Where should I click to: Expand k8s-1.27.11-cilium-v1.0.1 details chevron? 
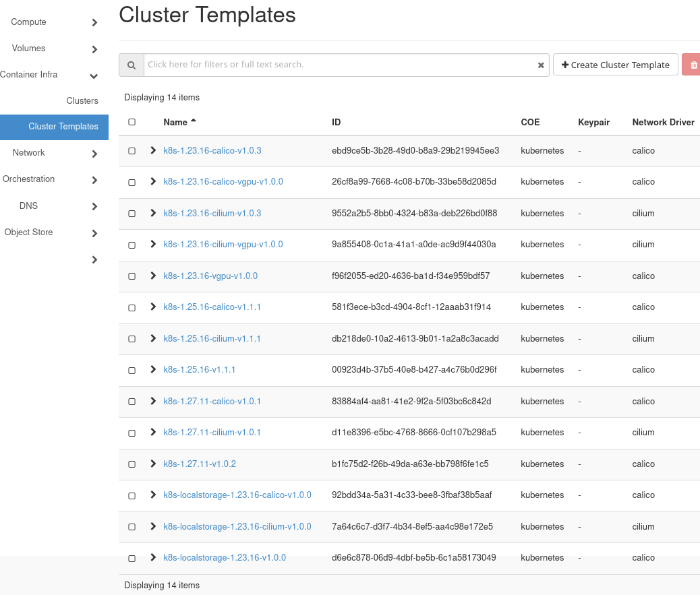[153, 432]
